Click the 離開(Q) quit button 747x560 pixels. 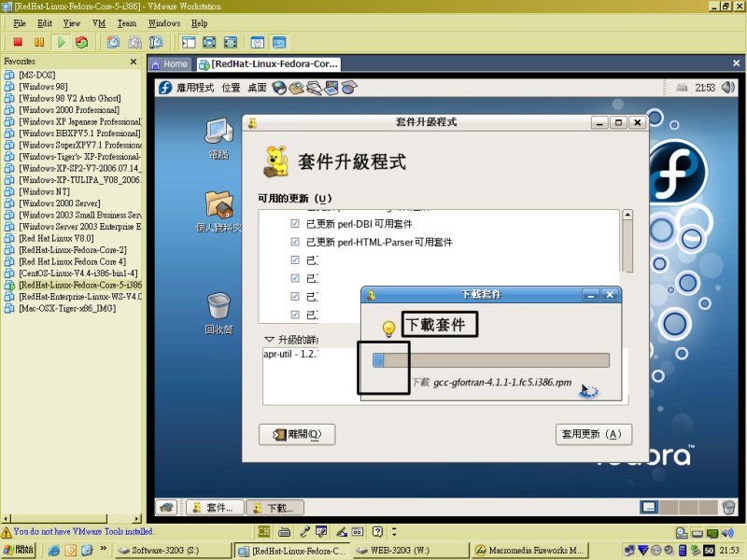coord(297,434)
